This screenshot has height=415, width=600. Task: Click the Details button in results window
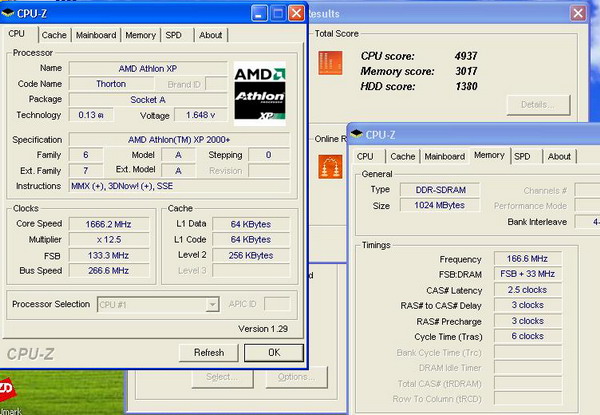click(x=538, y=105)
